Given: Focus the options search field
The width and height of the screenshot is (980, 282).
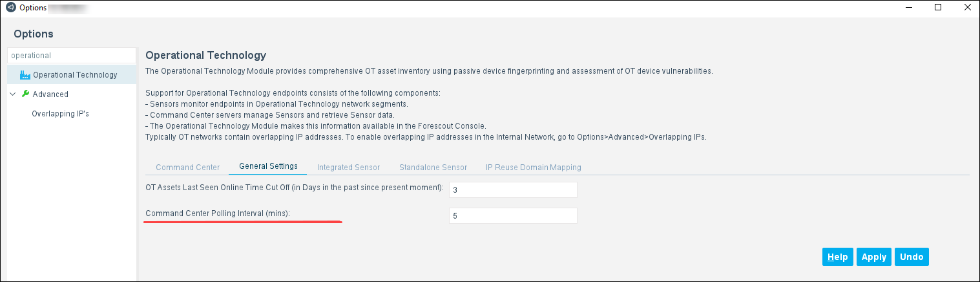Looking at the screenshot, I should click(x=72, y=56).
